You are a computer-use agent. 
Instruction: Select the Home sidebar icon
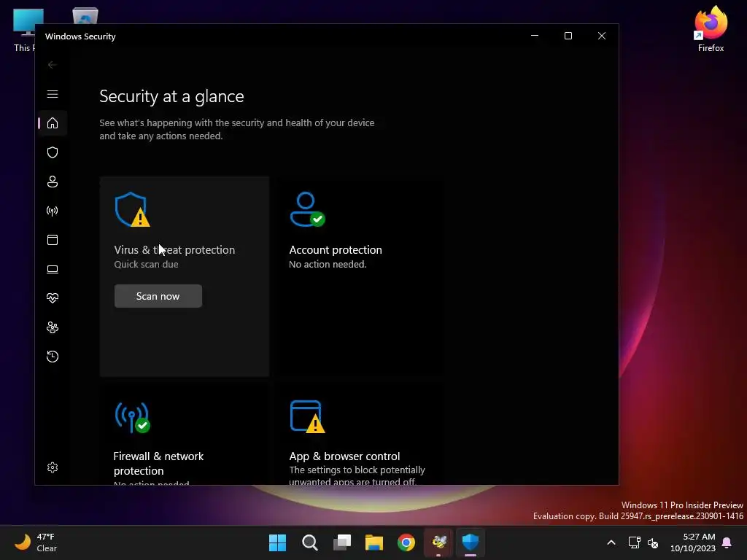(53, 123)
